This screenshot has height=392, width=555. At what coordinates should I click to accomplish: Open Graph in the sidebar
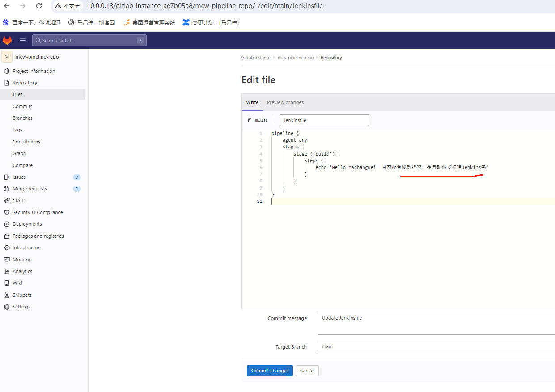click(19, 153)
